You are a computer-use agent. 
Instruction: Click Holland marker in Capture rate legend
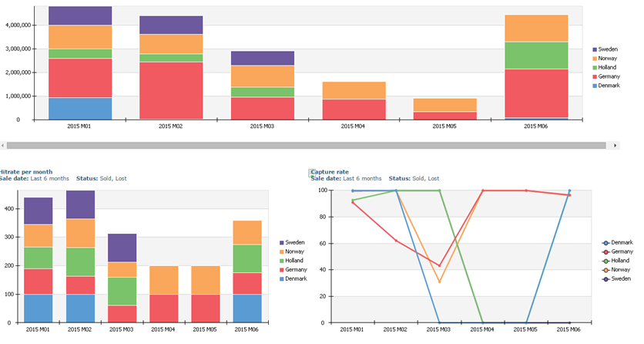click(x=605, y=261)
